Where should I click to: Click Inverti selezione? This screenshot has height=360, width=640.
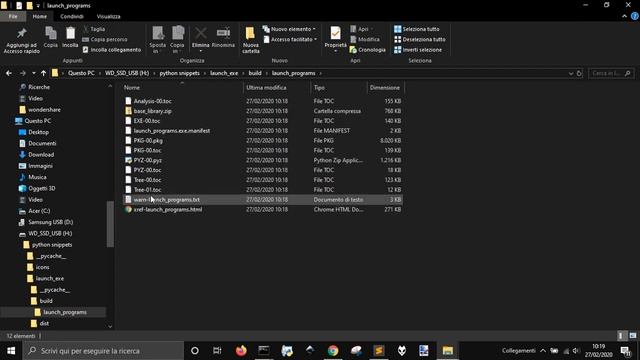pyautogui.click(x=418, y=50)
